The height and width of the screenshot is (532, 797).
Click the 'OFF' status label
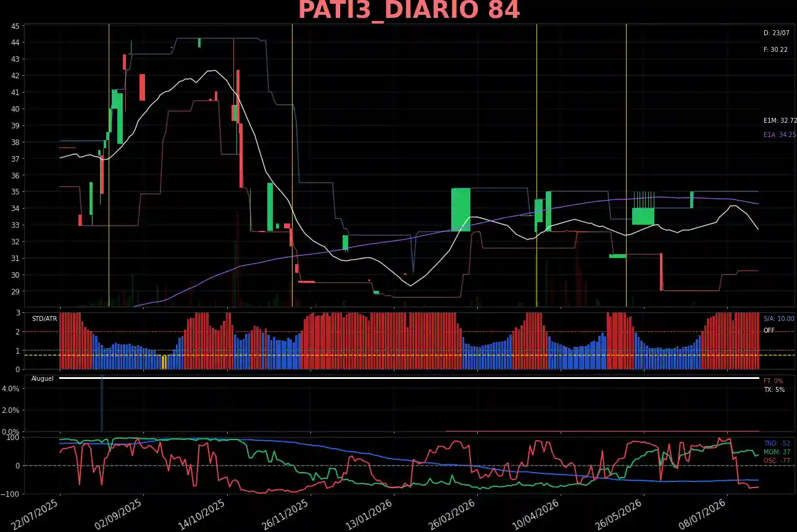(769, 330)
